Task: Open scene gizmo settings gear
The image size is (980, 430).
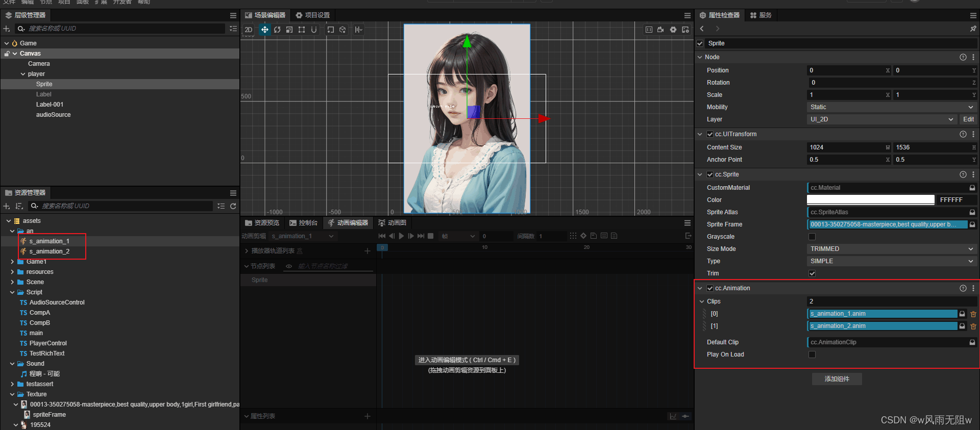Action: coord(673,30)
